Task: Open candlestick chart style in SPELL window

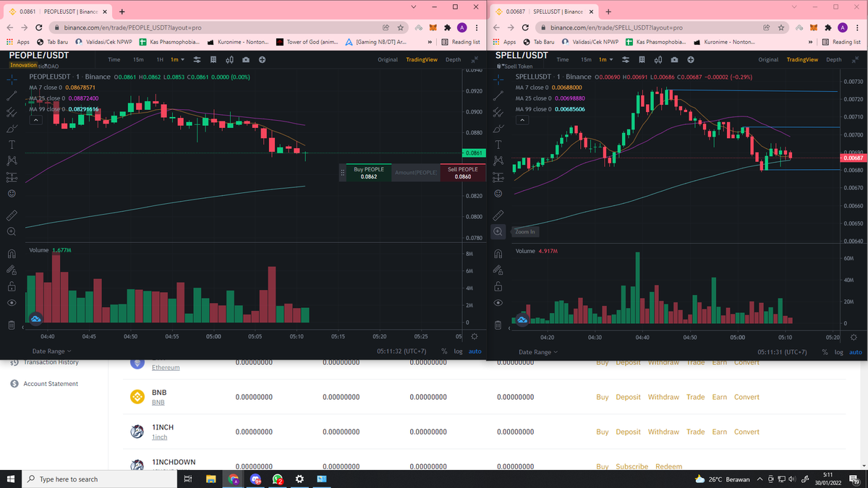Action: click(x=660, y=59)
